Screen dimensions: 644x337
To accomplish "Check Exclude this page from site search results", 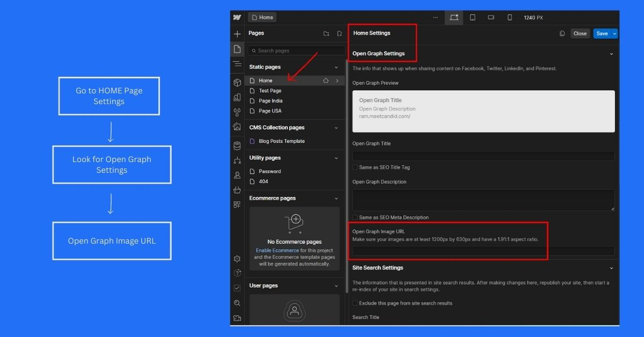I will tap(355, 303).
